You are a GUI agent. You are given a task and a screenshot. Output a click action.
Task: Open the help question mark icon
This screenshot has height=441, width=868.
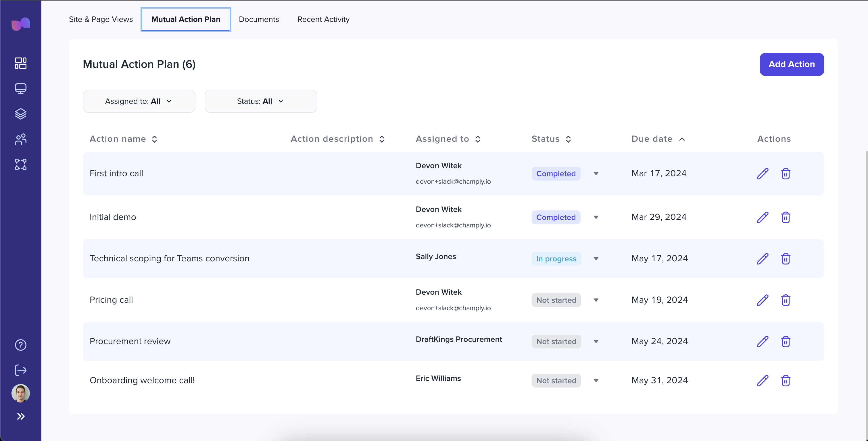pyautogui.click(x=21, y=345)
